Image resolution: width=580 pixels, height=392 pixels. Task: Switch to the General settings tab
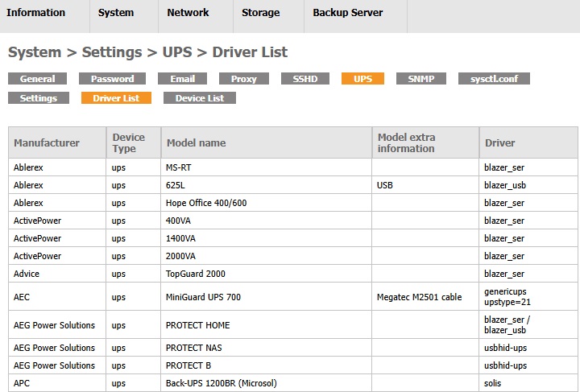[37, 79]
